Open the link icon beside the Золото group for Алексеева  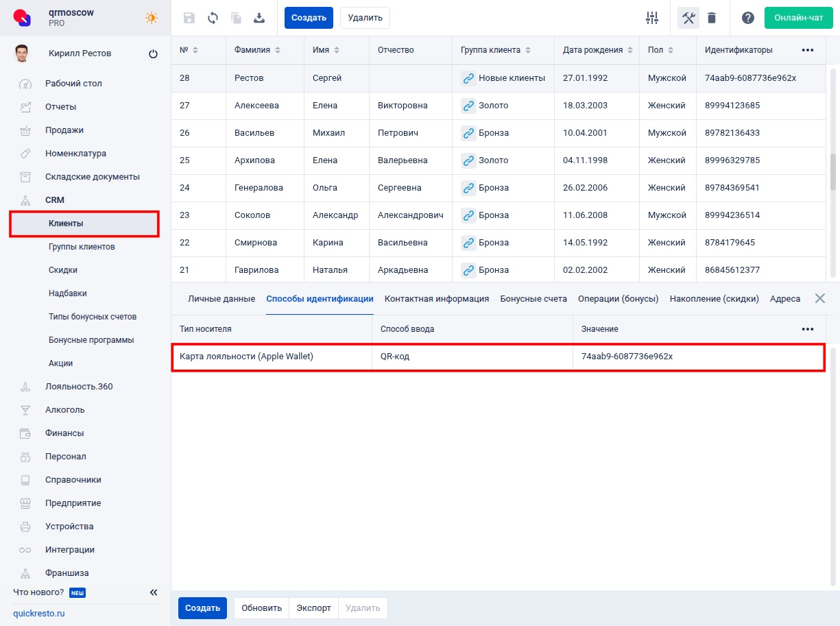click(x=468, y=106)
